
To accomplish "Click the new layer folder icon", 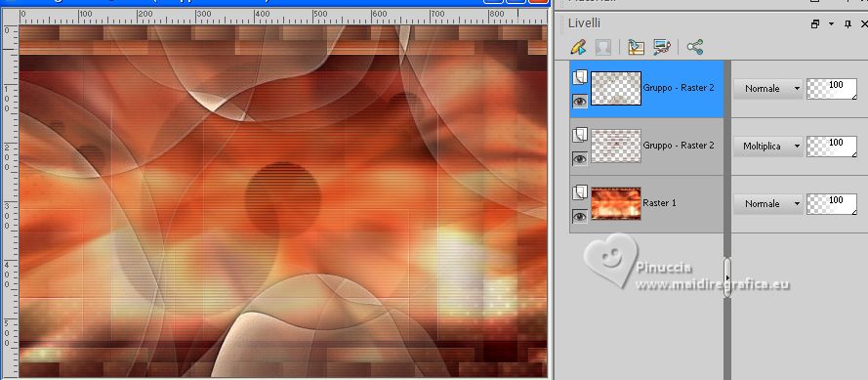I will tap(636, 47).
